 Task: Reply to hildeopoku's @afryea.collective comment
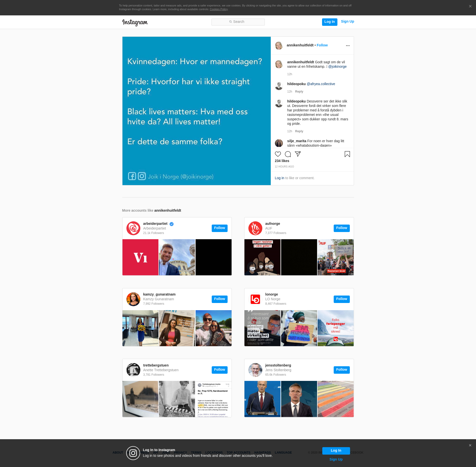[299, 92]
